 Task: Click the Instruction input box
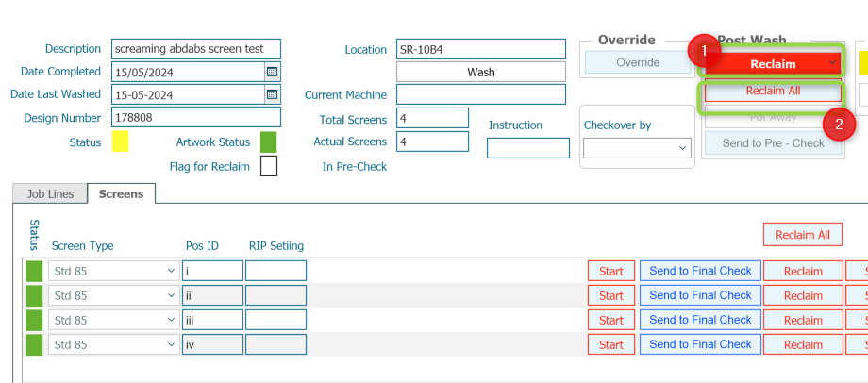[528, 148]
